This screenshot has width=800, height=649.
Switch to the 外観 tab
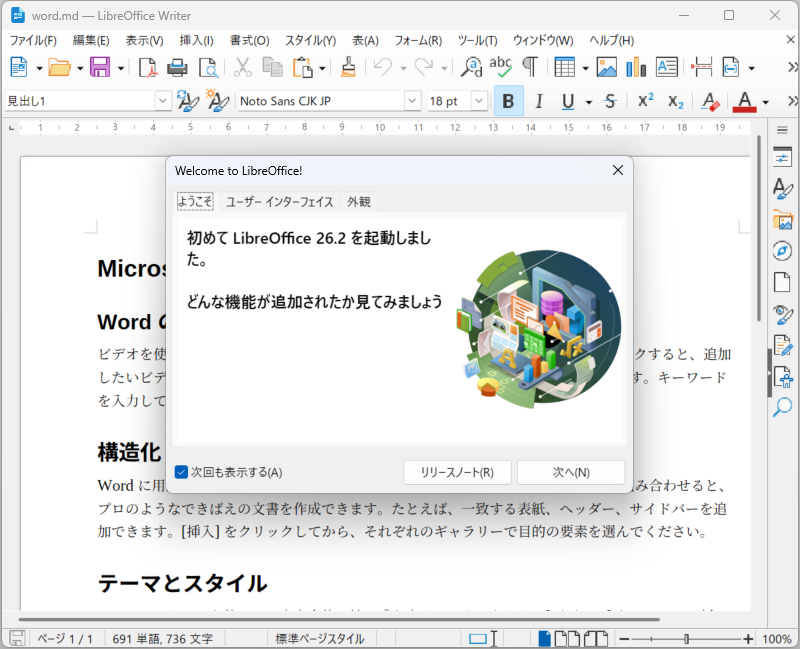tap(359, 201)
